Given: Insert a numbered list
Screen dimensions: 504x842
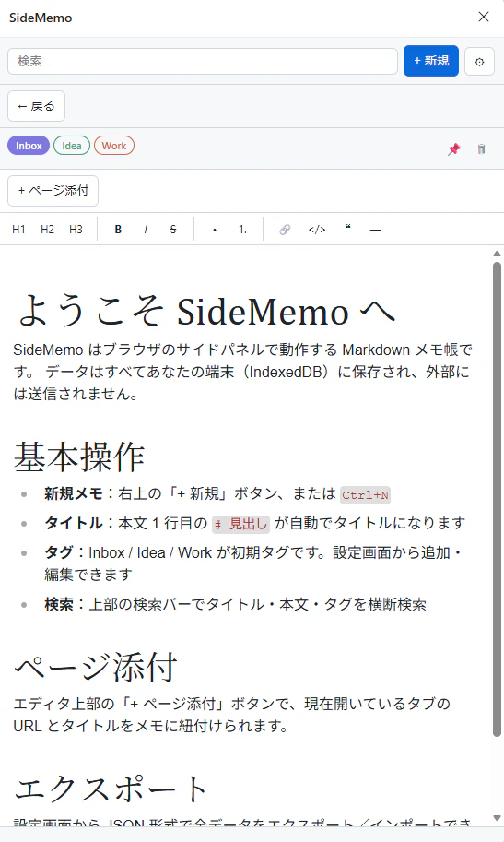Looking at the screenshot, I should [x=242, y=230].
